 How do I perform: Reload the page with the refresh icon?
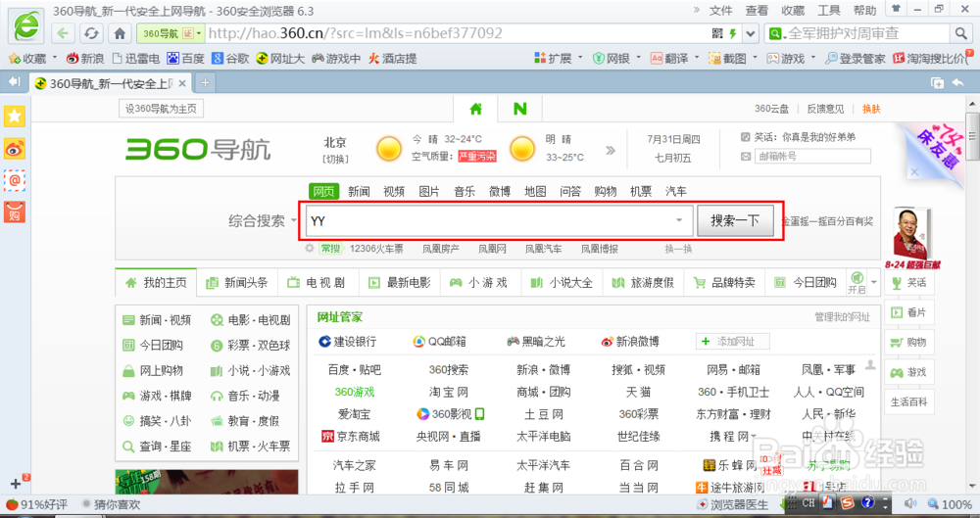pos(92,33)
